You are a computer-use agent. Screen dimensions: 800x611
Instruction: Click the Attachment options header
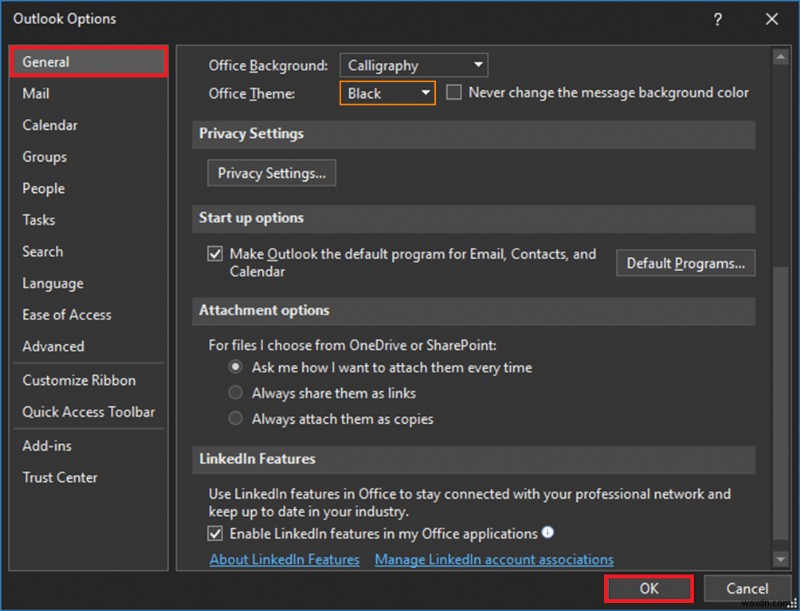pyautogui.click(x=473, y=311)
